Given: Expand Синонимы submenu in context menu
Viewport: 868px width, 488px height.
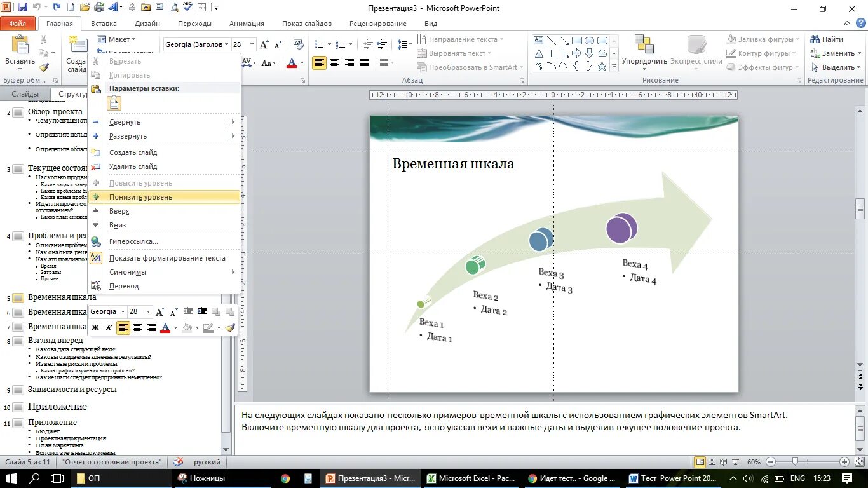Looking at the screenshot, I should 233,272.
